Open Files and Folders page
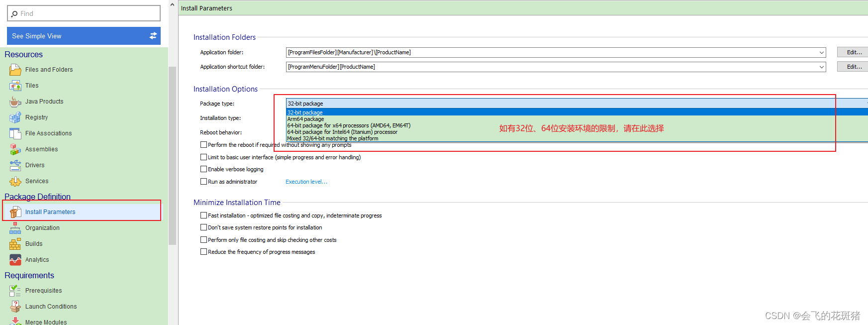868x325 pixels. [x=49, y=70]
